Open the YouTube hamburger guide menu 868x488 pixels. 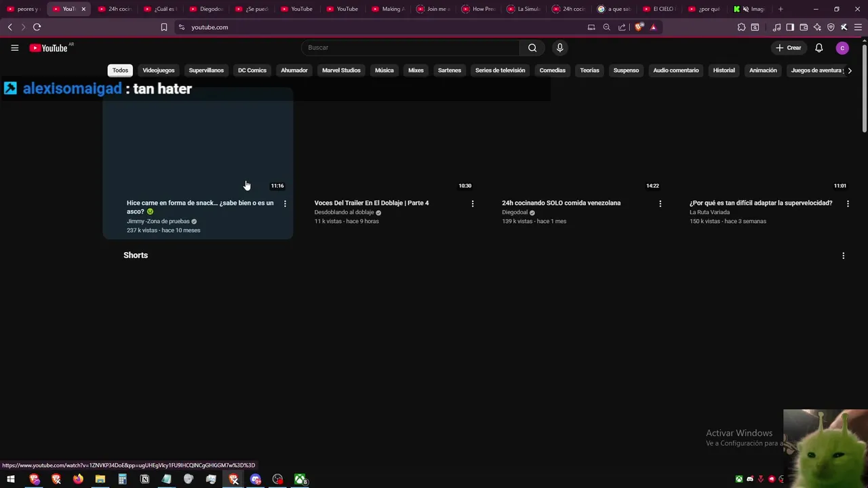pos(14,47)
